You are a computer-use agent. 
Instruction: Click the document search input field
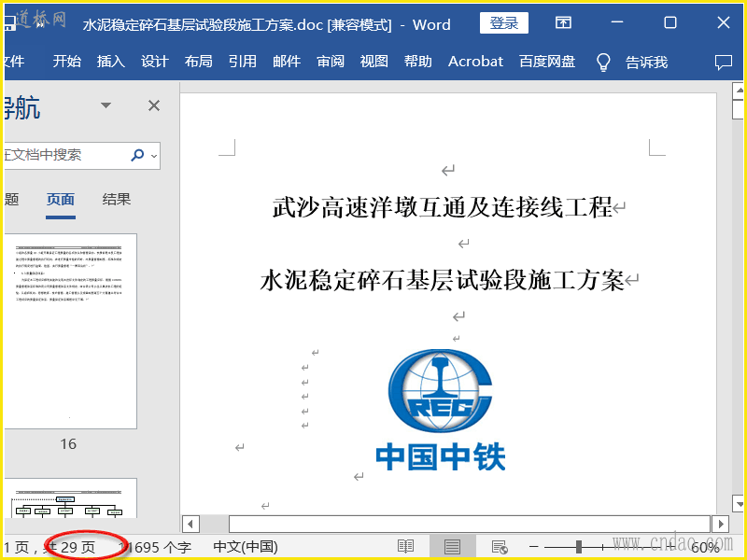pos(64,155)
